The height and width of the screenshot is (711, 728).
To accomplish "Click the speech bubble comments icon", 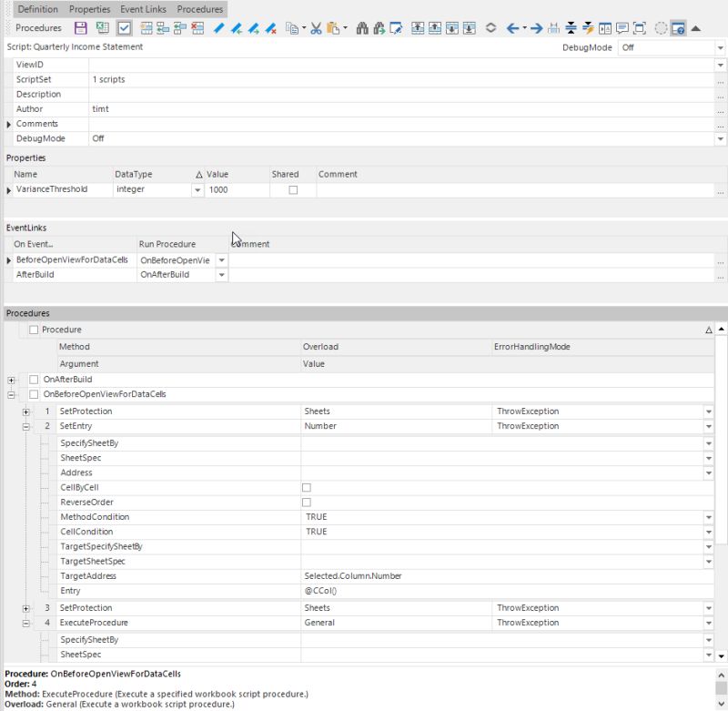I will point(622,28).
